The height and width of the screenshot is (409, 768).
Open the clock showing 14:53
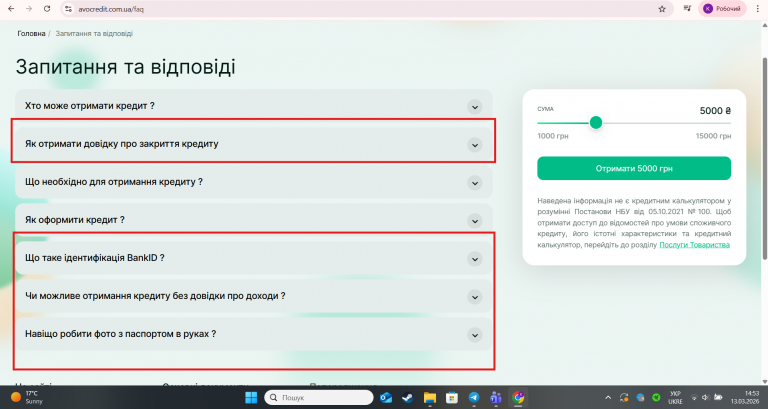pos(745,397)
